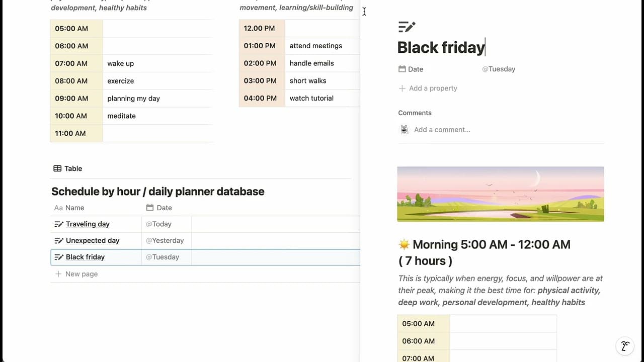Click the Black friday page title
This screenshot has width=644, height=362.
point(441,47)
